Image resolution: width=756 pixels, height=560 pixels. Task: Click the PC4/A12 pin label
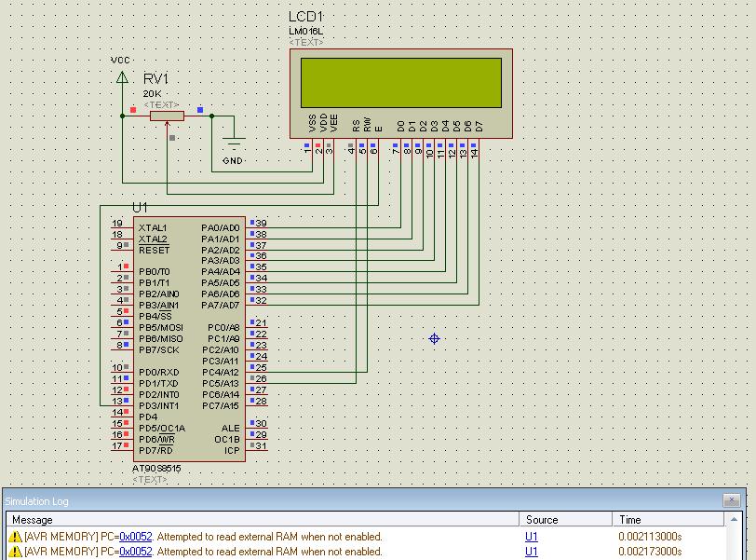(221, 373)
